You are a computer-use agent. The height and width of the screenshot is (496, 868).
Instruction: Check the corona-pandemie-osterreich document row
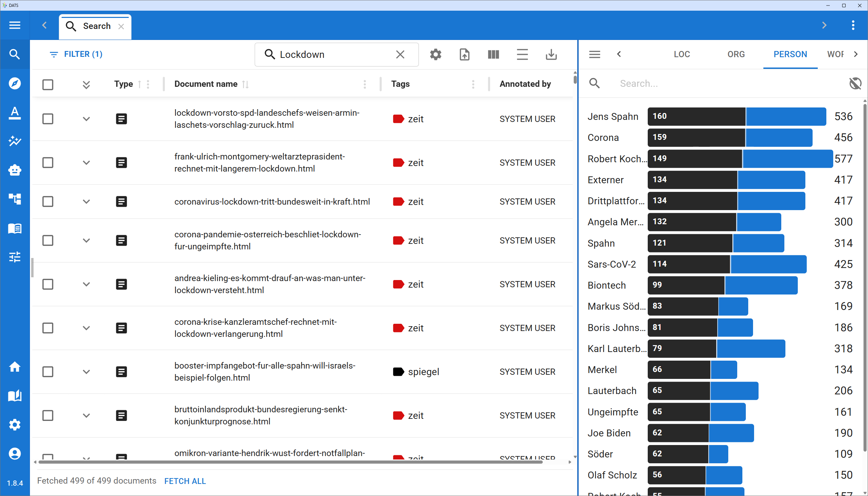coord(48,240)
